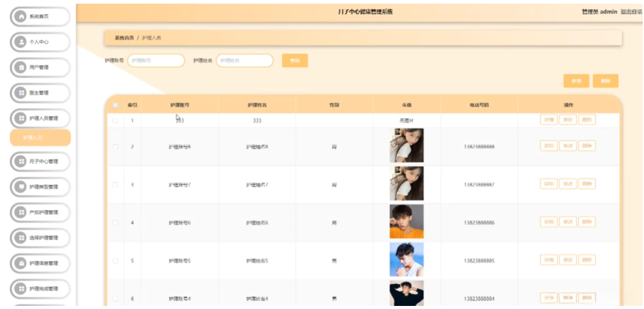The image size is (644, 309).
Task: Click 删除 for 护理账号7
Action: click(587, 184)
